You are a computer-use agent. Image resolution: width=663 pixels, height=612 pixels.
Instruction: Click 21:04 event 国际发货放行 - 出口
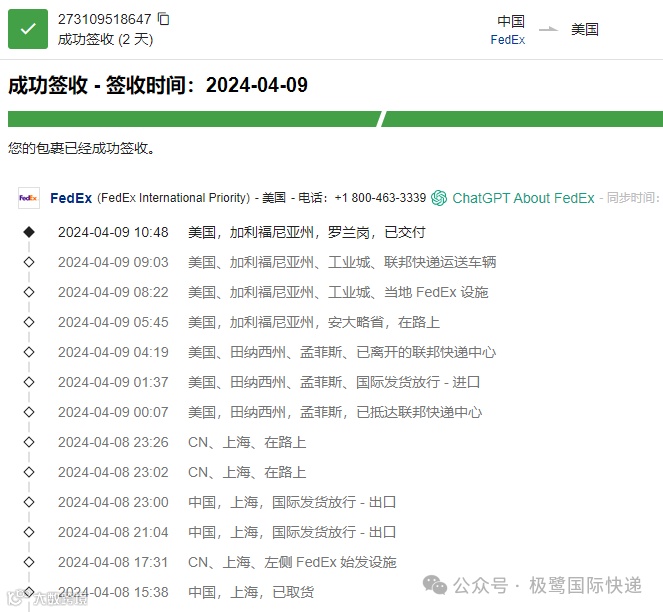tap(292, 532)
